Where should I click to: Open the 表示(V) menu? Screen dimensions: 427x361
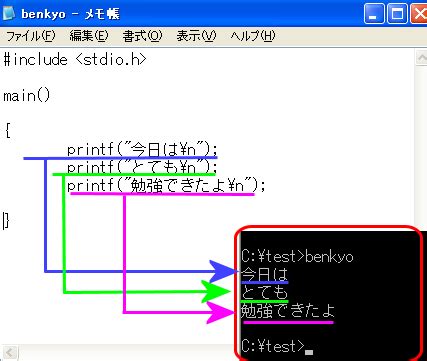point(196,36)
